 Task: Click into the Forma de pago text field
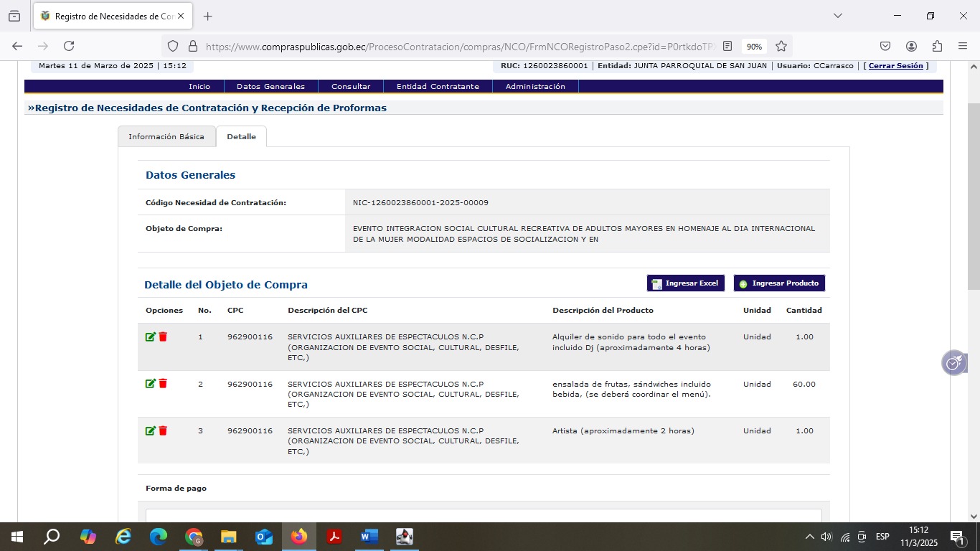pos(484,517)
